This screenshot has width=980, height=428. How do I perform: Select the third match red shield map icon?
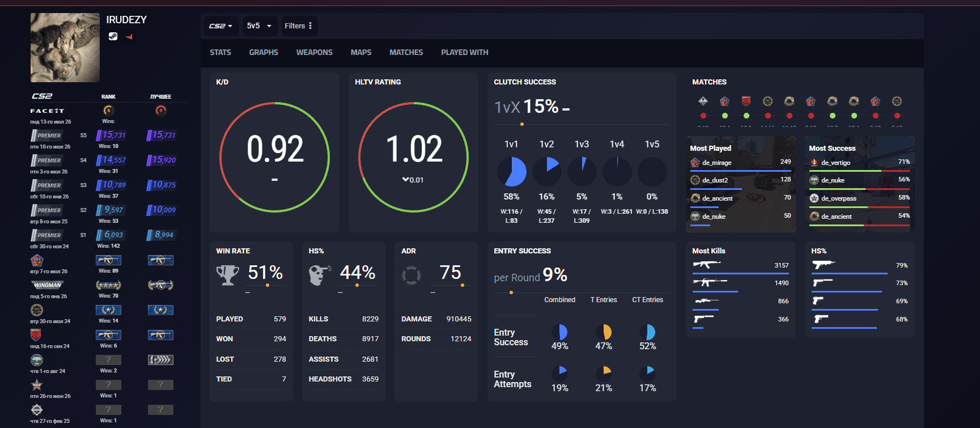coord(746,101)
